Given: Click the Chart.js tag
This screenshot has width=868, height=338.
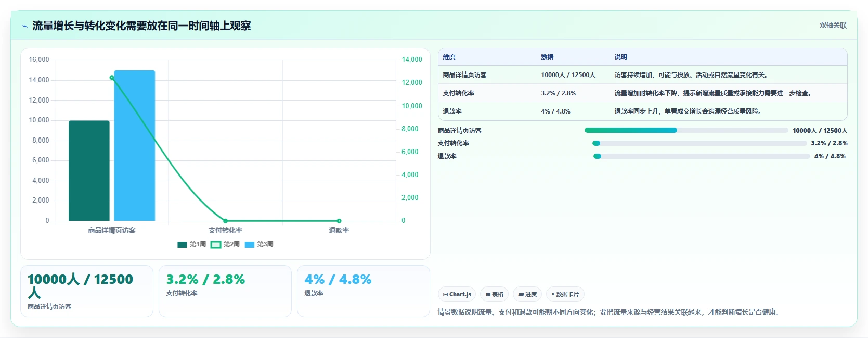Looking at the screenshot, I should pyautogui.click(x=457, y=294).
